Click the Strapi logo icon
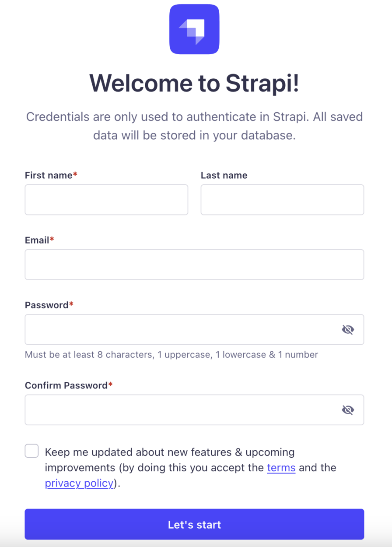The width and height of the screenshot is (392, 547). click(194, 28)
